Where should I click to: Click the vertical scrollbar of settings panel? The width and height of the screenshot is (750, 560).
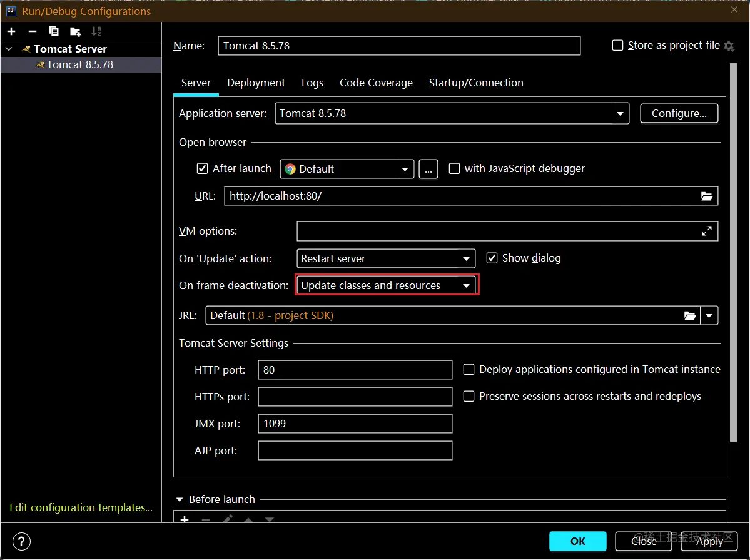733,253
